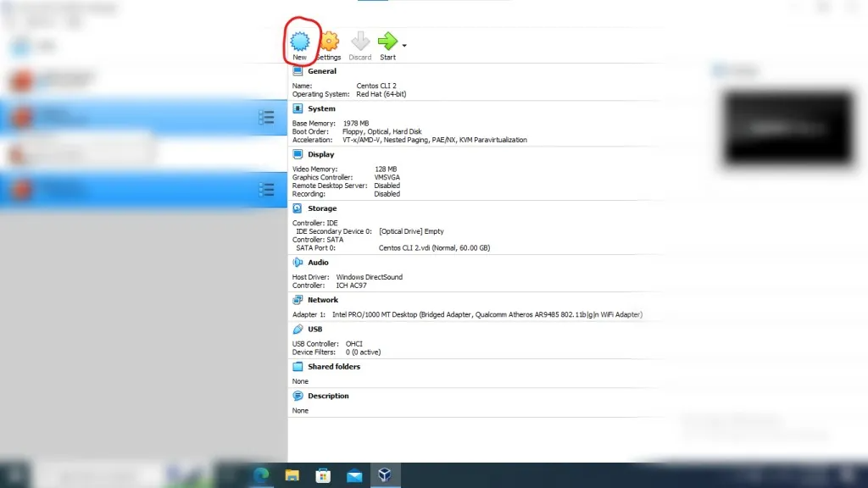Click the Shared folders section icon

[x=298, y=367]
